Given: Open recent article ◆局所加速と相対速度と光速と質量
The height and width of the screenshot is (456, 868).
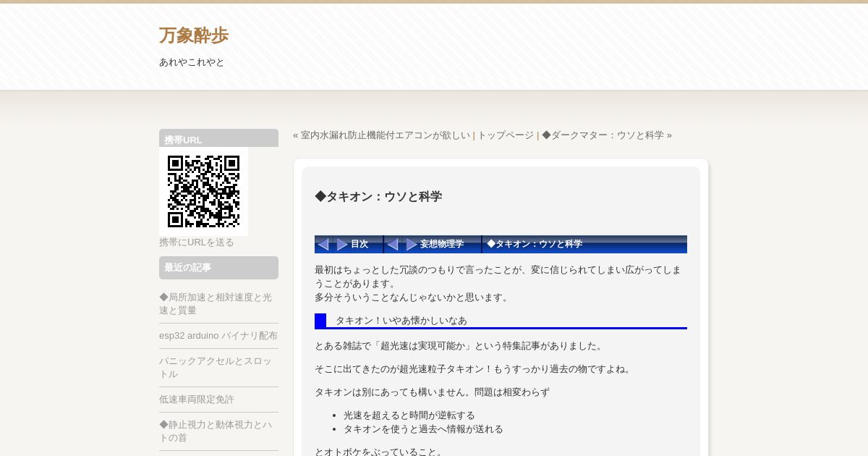Looking at the screenshot, I should click(216, 304).
